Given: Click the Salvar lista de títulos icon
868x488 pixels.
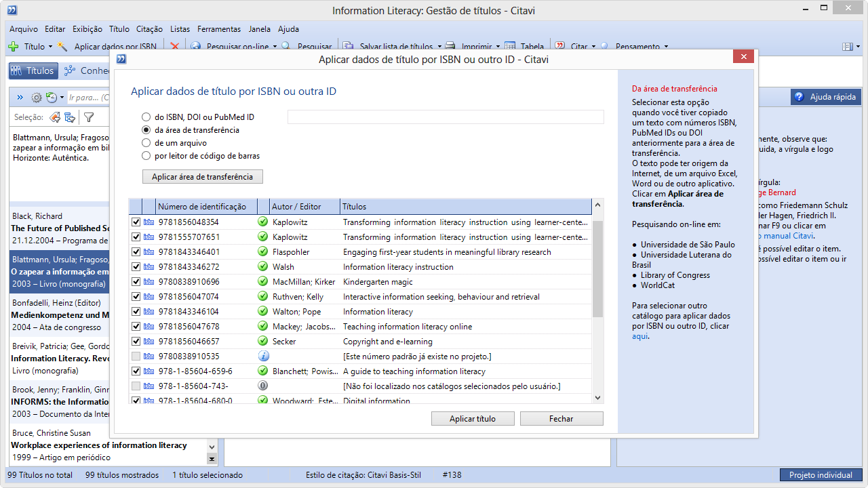Looking at the screenshot, I should point(349,47).
